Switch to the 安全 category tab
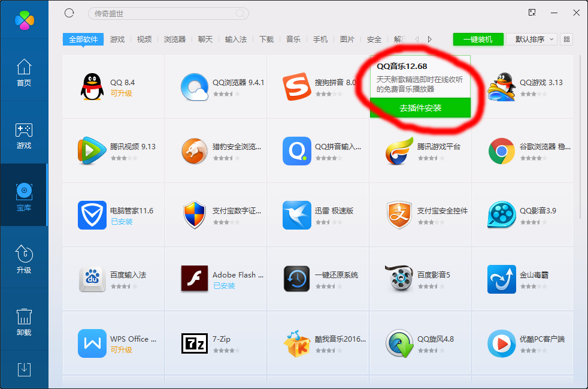This screenshot has height=389, width=588. click(x=374, y=40)
